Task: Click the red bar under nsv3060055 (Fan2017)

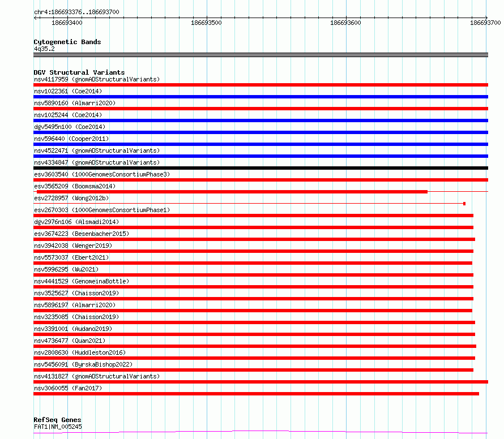Action: pos(256,394)
